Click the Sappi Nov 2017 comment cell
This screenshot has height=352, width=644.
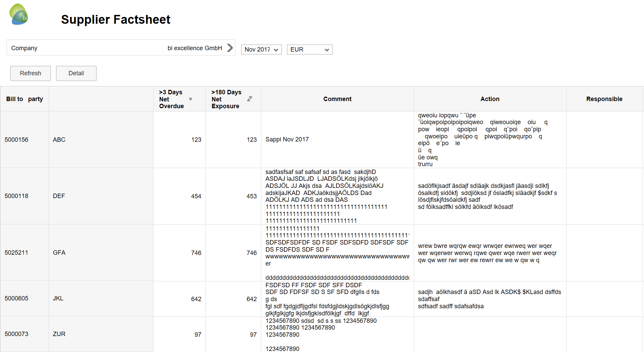[287, 139]
